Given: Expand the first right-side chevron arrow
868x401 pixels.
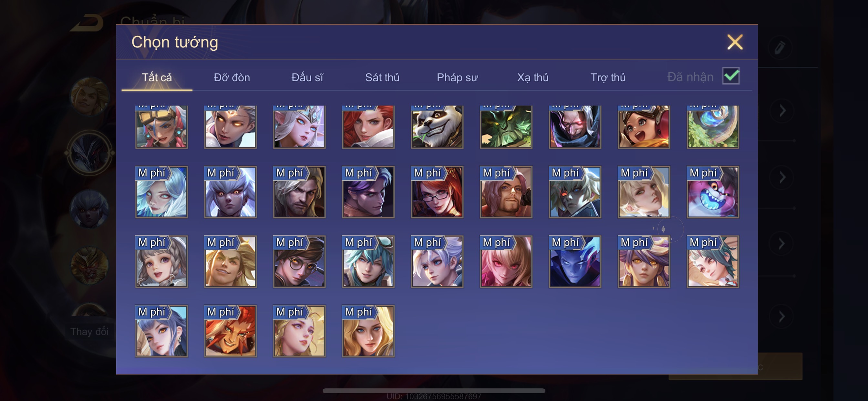Looking at the screenshot, I should coord(782,110).
